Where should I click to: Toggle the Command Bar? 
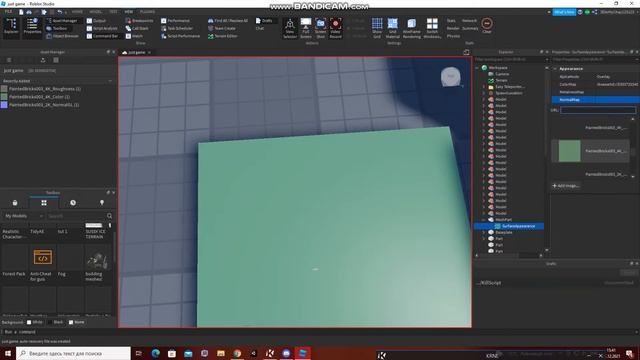point(102,36)
